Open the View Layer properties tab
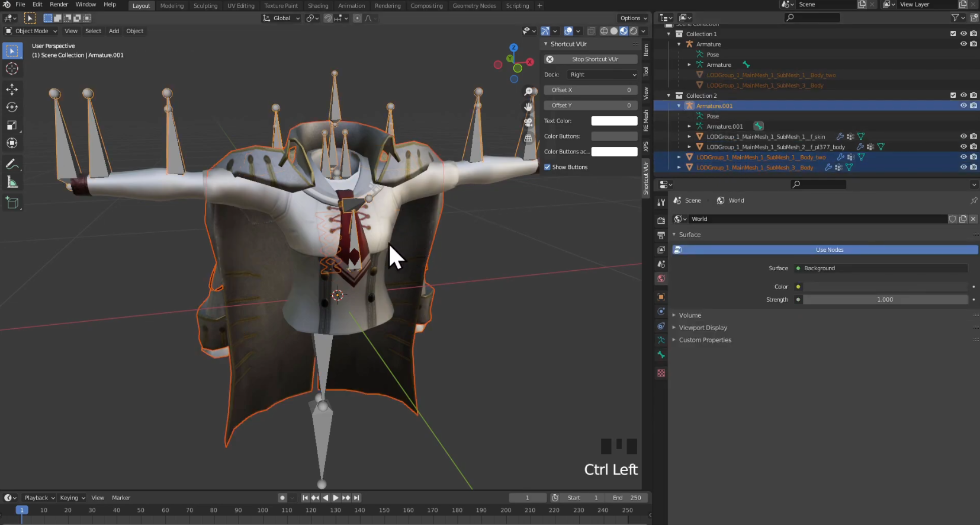 pyautogui.click(x=661, y=249)
